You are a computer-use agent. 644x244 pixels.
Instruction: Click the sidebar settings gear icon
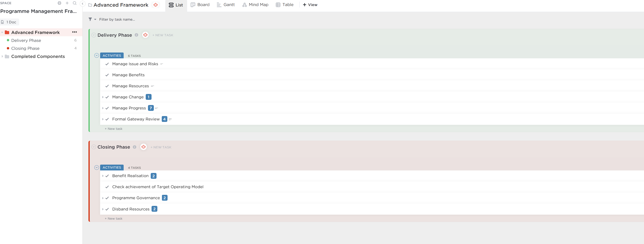coord(59,3)
